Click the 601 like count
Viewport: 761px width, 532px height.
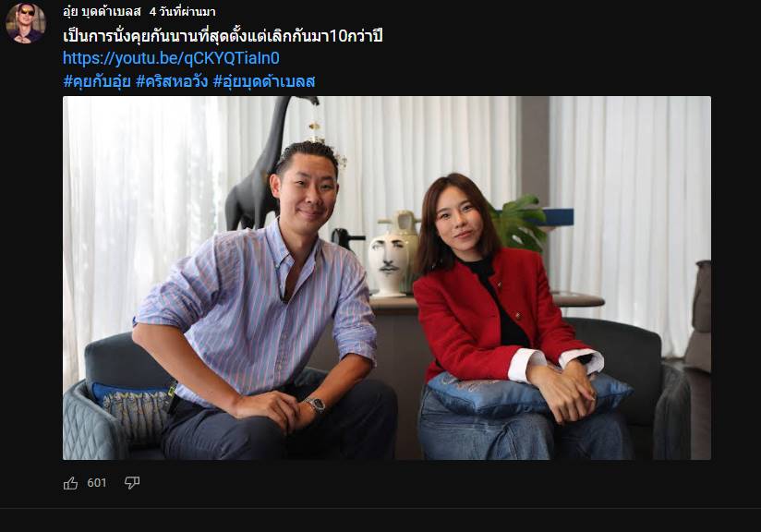coord(97,483)
